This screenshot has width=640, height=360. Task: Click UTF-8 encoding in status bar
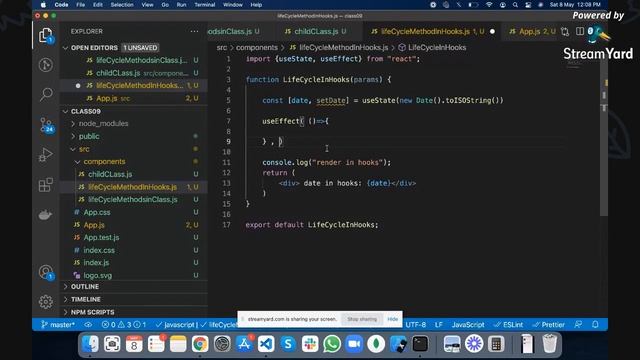[416, 325]
